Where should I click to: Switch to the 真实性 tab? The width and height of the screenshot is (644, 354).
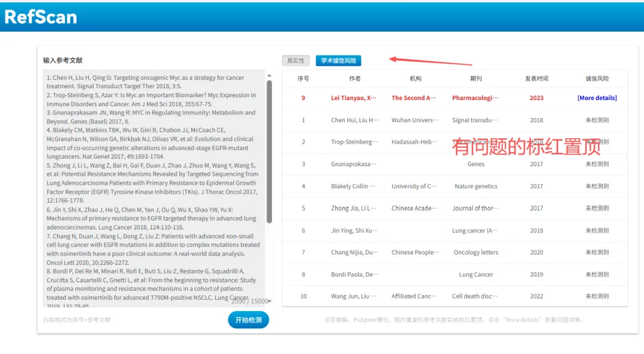(295, 60)
